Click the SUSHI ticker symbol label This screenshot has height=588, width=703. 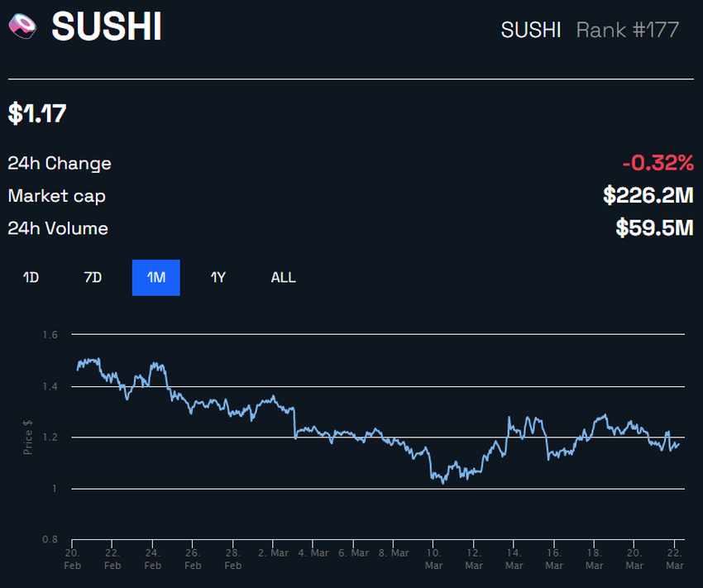531,30
